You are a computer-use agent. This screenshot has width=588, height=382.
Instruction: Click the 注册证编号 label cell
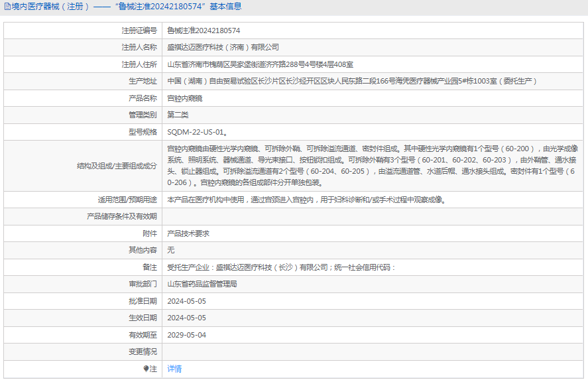click(139, 31)
